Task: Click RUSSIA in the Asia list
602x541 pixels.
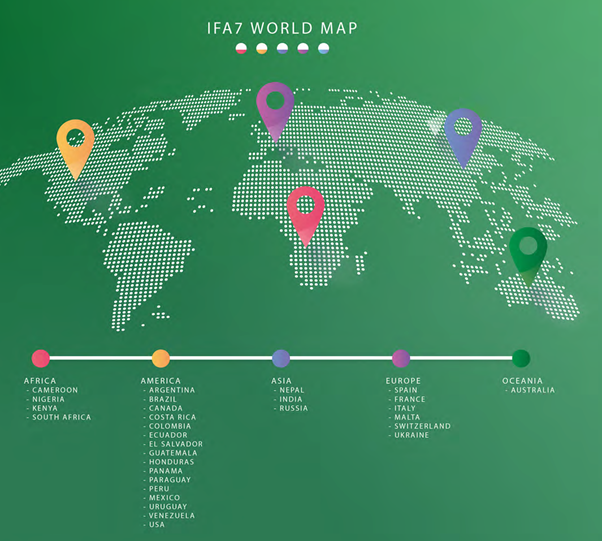Action: (x=294, y=408)
